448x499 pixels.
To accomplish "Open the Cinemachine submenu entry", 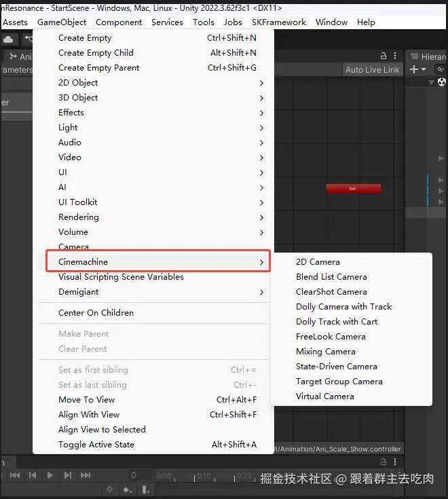I will (153, 262).
